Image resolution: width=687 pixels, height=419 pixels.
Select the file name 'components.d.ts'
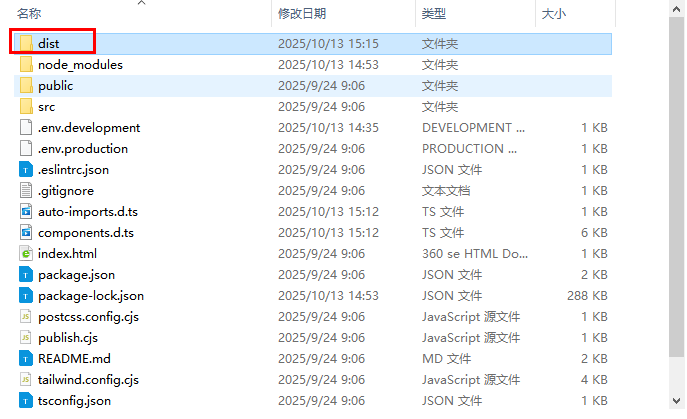(86, 233)
